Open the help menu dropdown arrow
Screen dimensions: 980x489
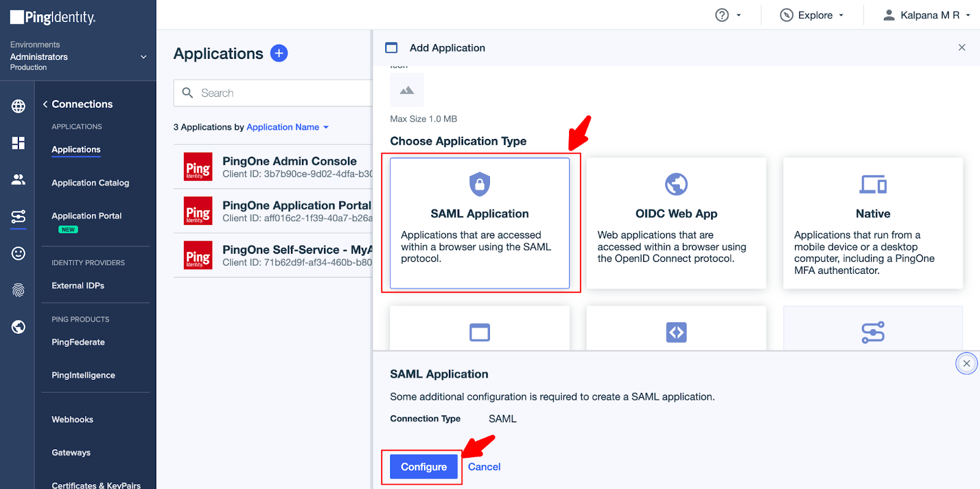pyautogui.click(x=739, y=15)
